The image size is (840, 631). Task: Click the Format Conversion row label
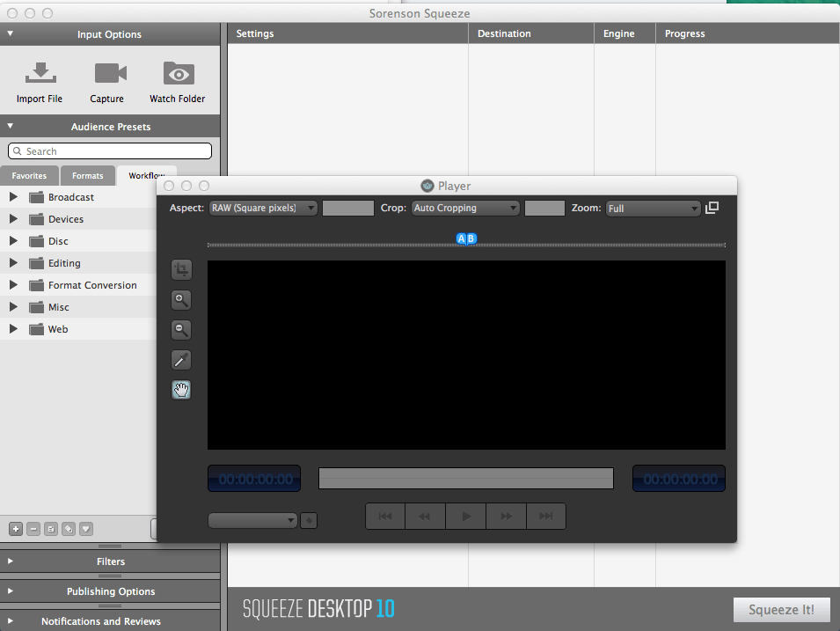coord(92,285)
